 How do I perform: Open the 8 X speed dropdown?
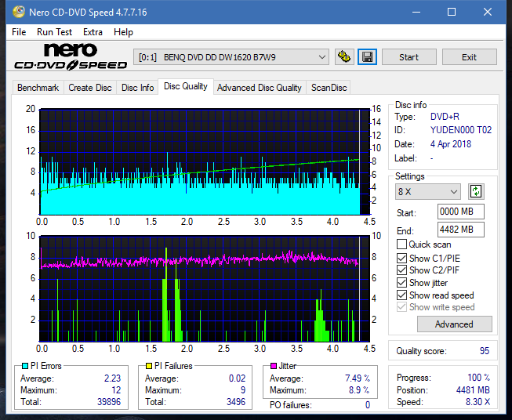428,191
